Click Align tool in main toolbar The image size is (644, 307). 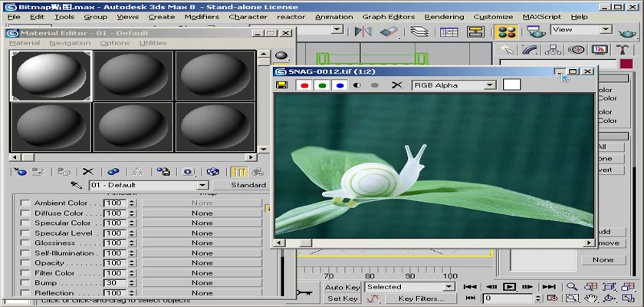click(x=389, y=31)
